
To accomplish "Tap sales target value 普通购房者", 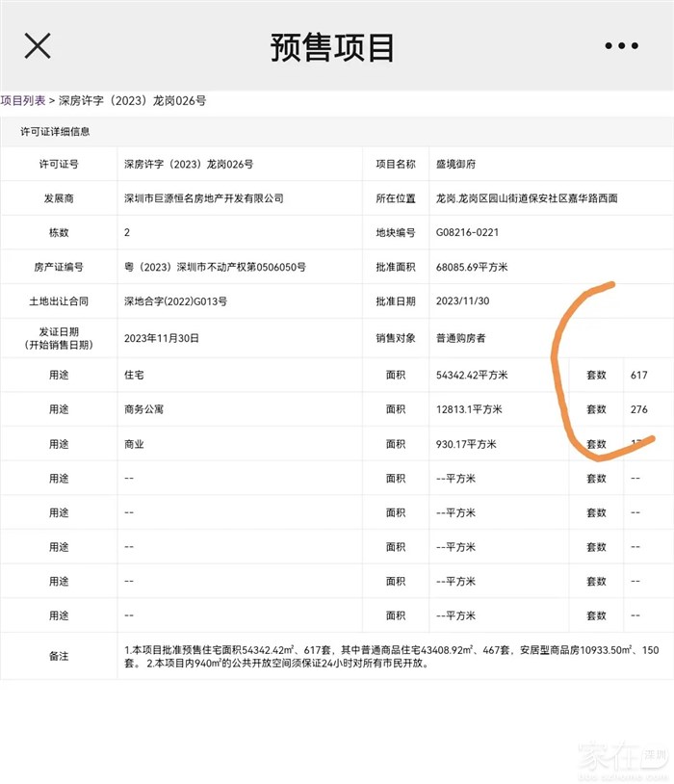I will click(x=461, y=339).
